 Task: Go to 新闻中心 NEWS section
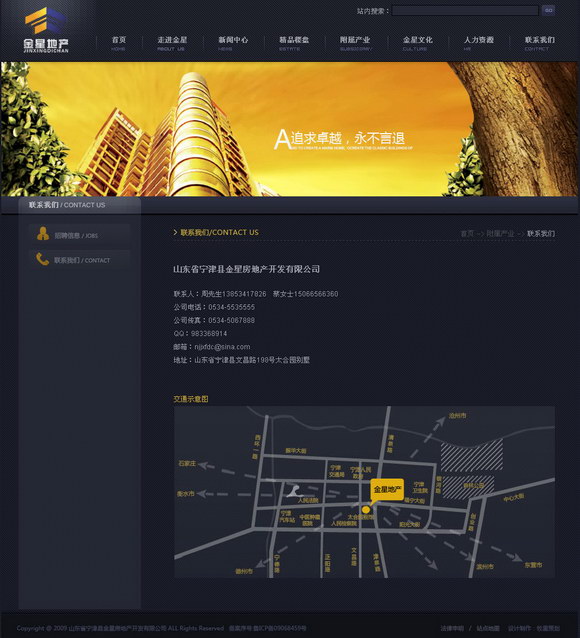233,43
